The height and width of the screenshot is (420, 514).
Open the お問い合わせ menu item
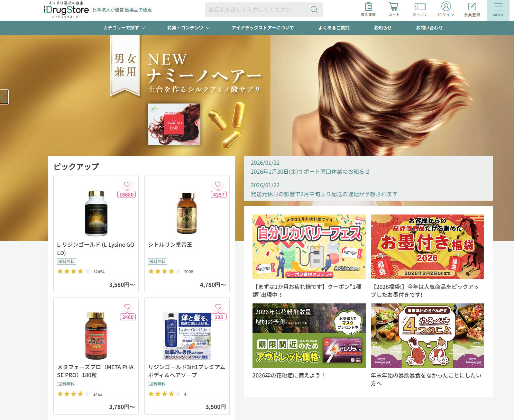pyautogui.click(x=429, y=28)
